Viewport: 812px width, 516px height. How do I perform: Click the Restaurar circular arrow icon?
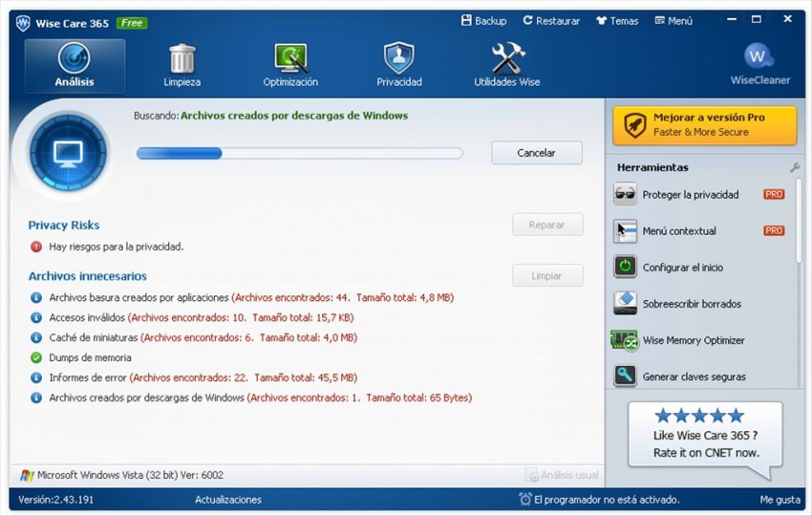coord(527,20)
